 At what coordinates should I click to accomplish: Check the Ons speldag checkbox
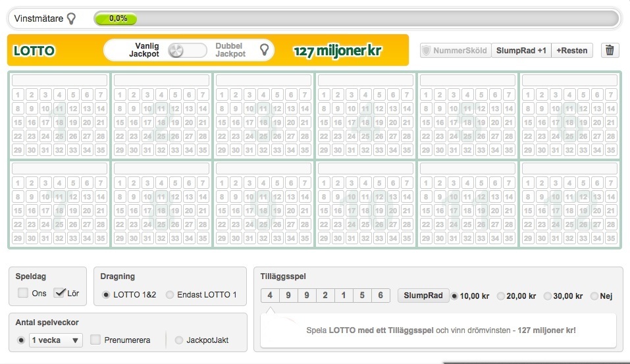point(22,293)
